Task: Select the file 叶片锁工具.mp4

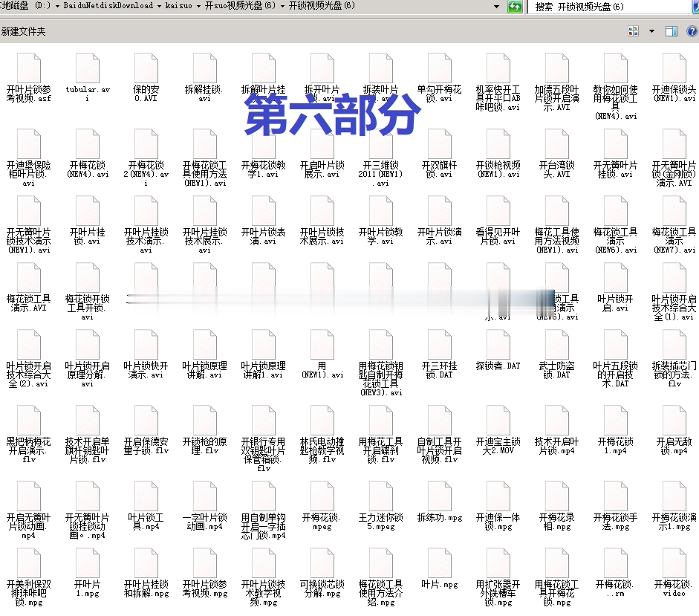Action: (x=146, y=506)
